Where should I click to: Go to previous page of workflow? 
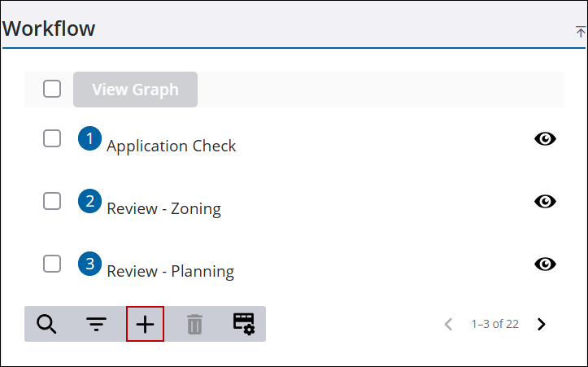448,324
